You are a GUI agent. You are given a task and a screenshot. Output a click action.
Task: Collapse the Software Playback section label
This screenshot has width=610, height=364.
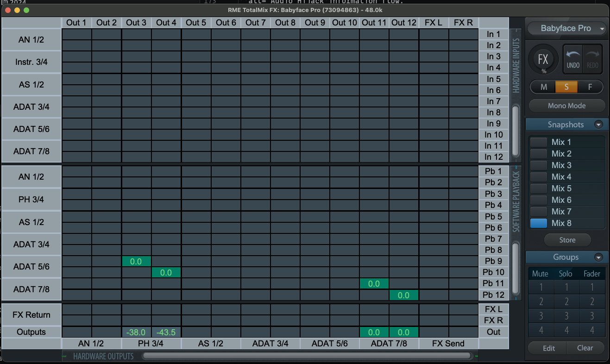(x=516, y=201)
